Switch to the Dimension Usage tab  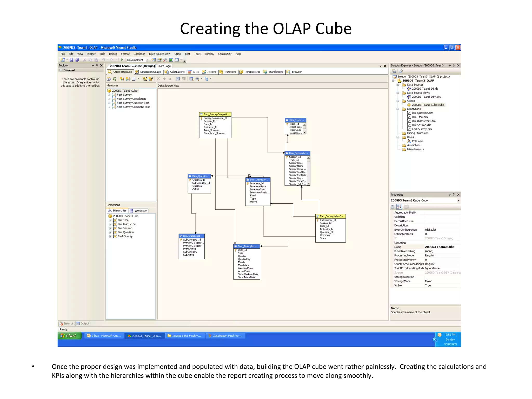click(x=148, y=72)
